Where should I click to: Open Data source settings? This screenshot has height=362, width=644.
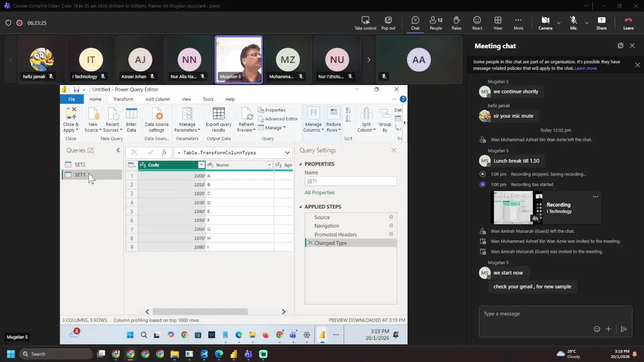156,120
